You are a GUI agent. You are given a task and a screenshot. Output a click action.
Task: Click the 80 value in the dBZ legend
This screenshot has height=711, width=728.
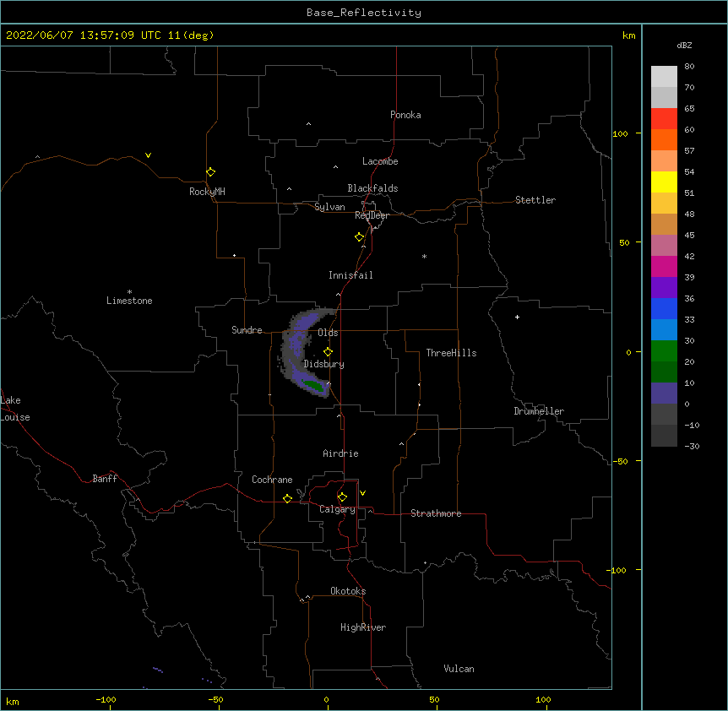689,67
